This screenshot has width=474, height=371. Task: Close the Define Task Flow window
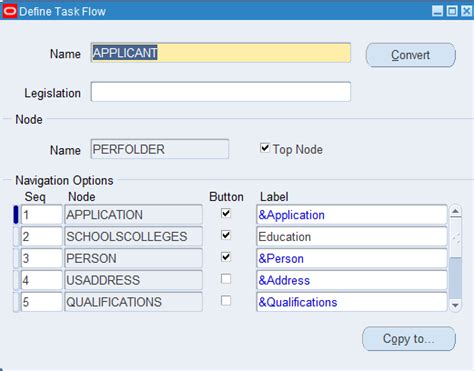(467, 11)
